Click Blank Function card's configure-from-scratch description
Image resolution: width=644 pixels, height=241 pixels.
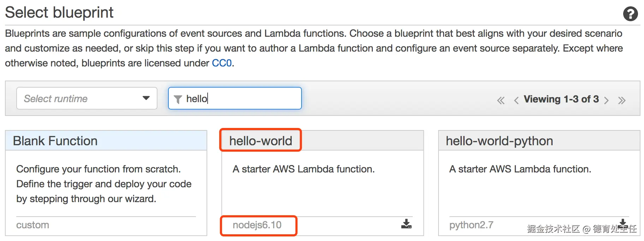(104, 184)
